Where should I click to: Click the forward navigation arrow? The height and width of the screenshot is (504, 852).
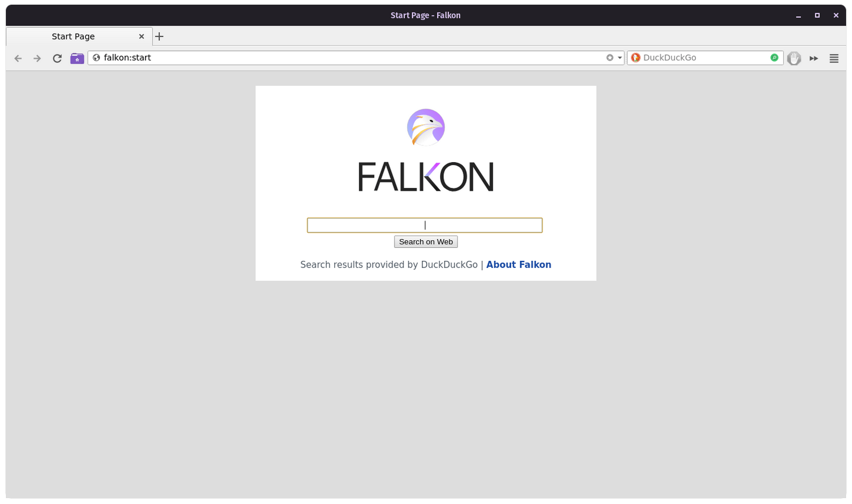pyautogui.click(x=37, y=58)
